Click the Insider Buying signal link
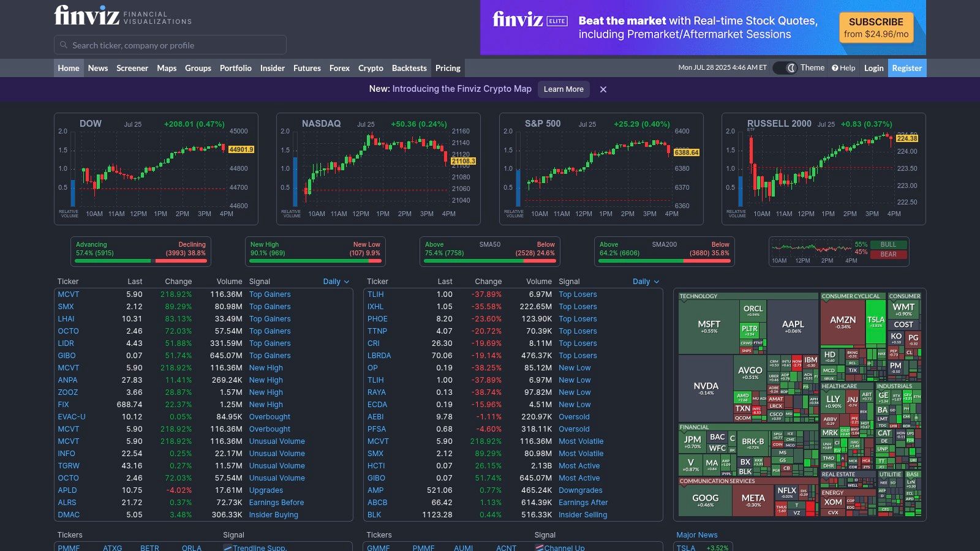Screen dimensions: 980x551 (x=273, y=515)
